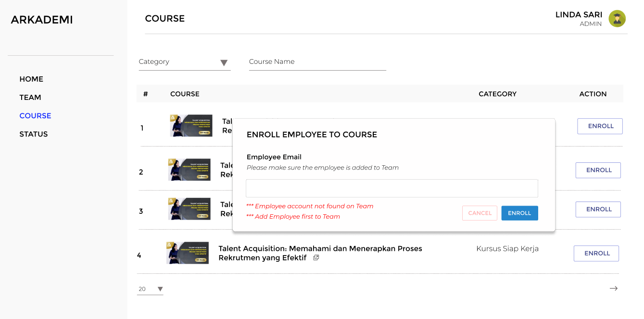Open course 4 via external-link icon
644x319 pixels.
pos(316,258)
